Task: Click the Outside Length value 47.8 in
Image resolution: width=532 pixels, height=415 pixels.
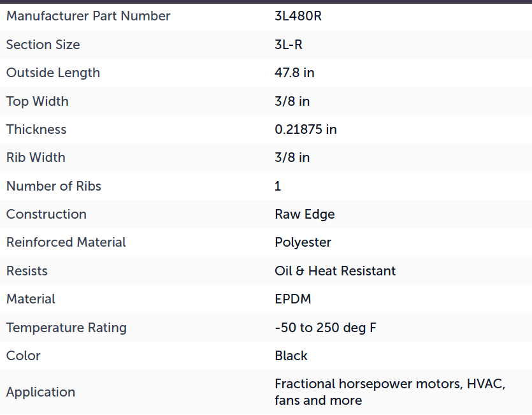Action: 294,73
